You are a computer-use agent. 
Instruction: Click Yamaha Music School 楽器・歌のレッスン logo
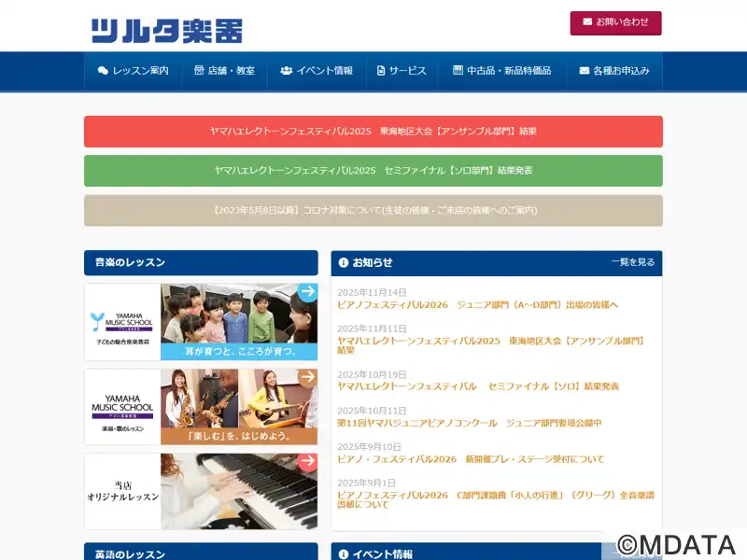coord(122,413)
